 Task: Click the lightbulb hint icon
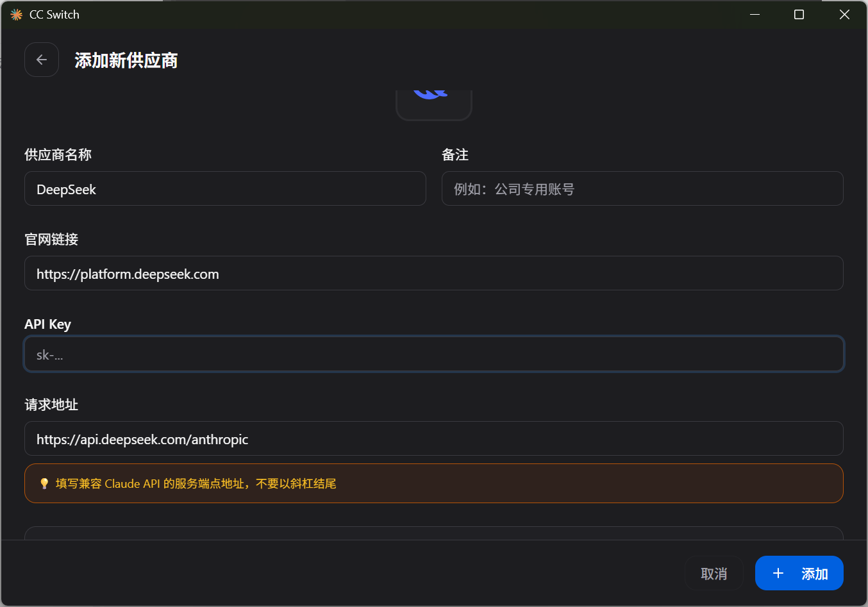tap(44, 483)
